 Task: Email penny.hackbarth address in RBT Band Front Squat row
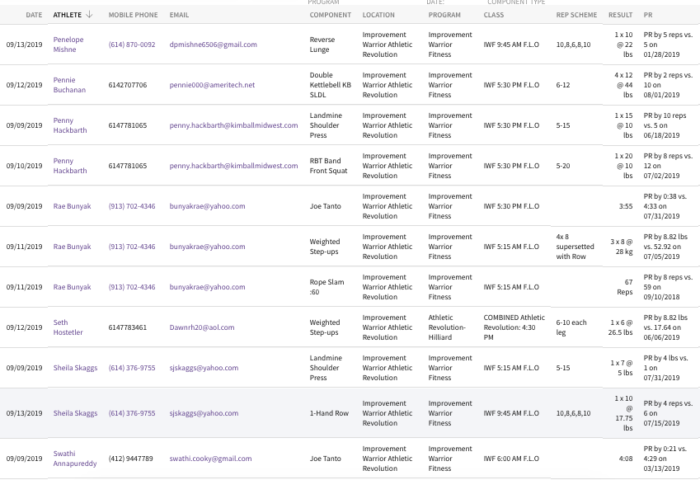[233, 166]
